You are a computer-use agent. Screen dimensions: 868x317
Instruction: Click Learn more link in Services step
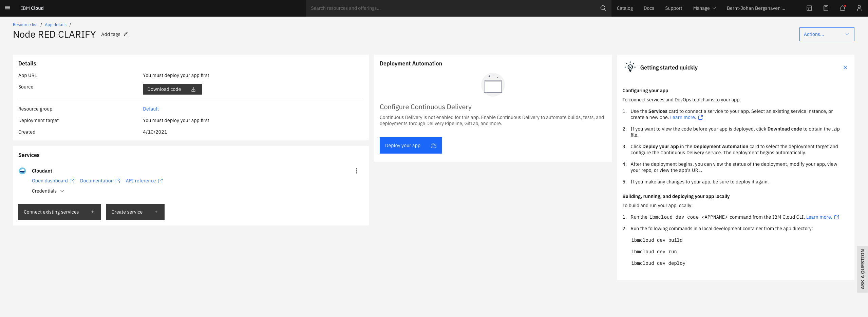[x=686, y=117]
